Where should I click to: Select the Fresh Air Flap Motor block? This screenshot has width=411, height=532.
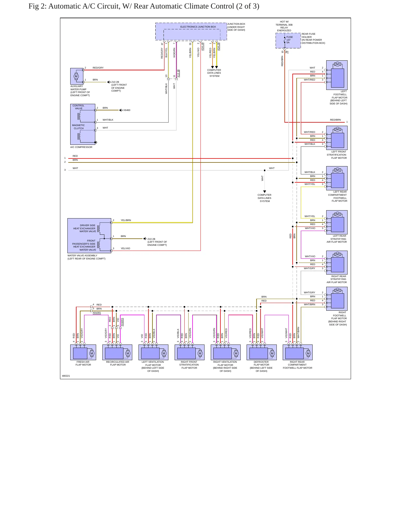click(83, 352)
